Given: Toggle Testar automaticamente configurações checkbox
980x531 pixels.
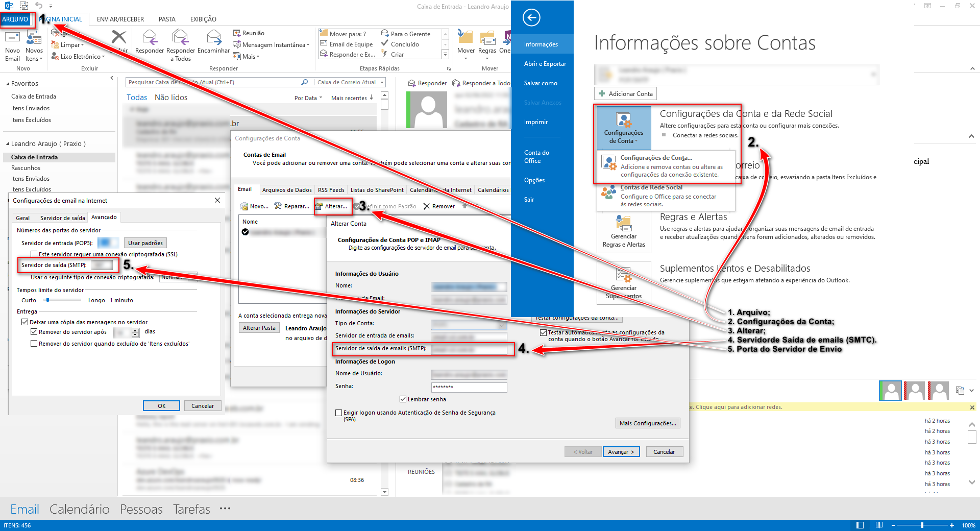Looking at the screenshot, I should [x=543, y=332].
